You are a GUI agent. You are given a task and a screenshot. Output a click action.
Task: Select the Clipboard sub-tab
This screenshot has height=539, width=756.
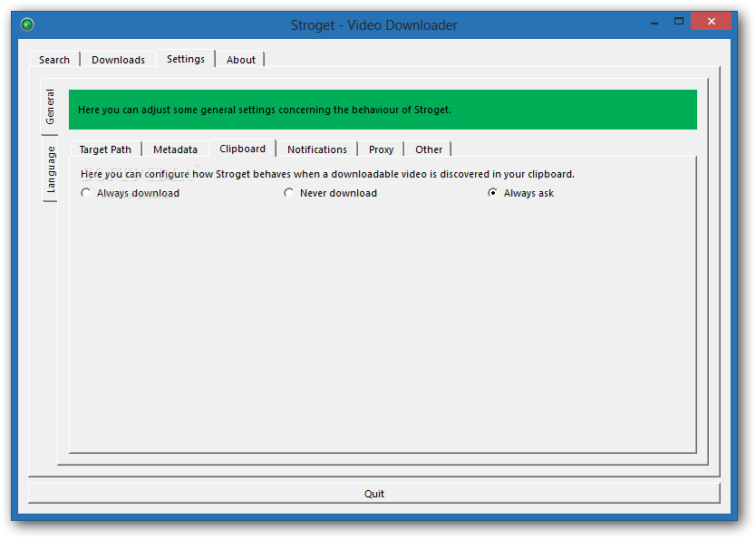pyautogui.click(x=243, y=149)
